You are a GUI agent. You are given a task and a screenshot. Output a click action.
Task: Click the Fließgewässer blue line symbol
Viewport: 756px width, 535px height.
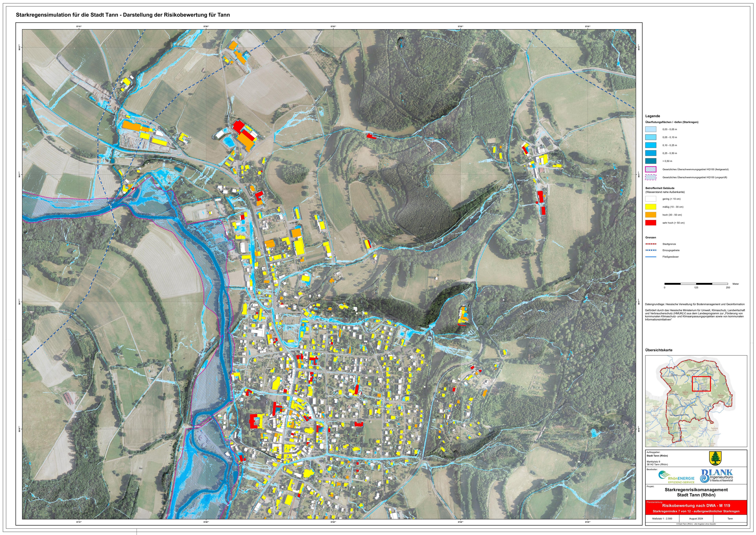(x=651, y=257)
